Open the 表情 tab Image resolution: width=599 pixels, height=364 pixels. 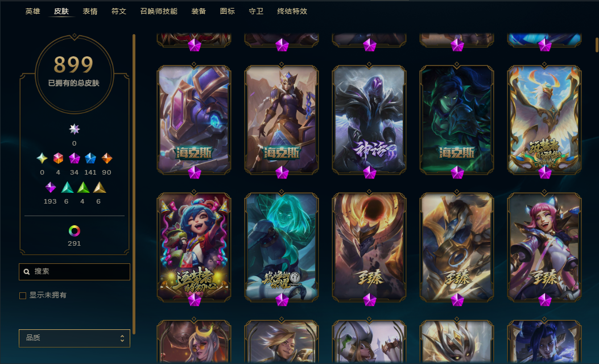(x=90, y=11)
